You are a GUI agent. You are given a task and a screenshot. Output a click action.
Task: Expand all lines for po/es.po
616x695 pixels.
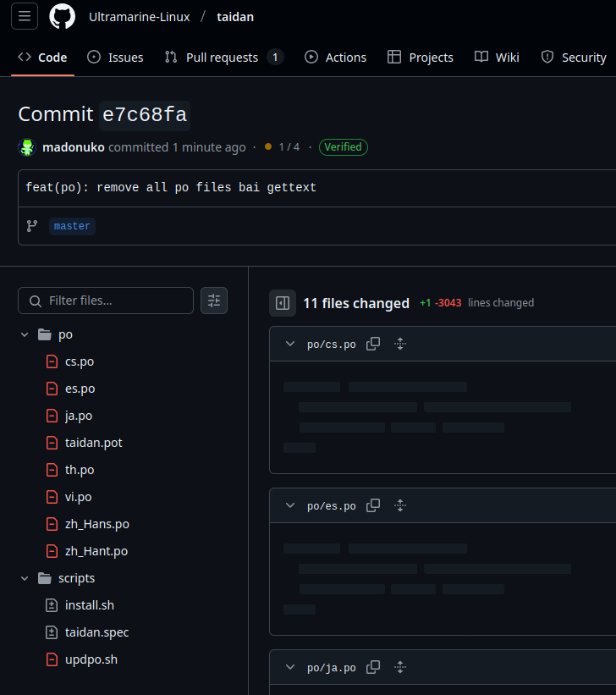coord(400,505)
